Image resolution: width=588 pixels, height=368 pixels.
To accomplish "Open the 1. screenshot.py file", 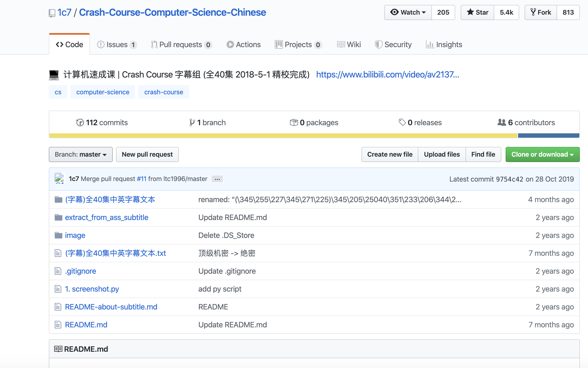I will tap(92, 289).
